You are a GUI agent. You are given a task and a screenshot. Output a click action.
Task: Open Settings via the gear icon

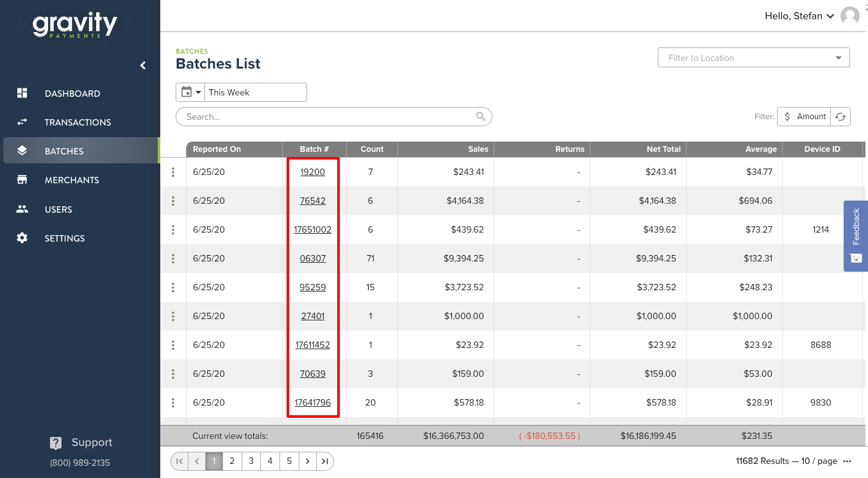tap(22, 238)
